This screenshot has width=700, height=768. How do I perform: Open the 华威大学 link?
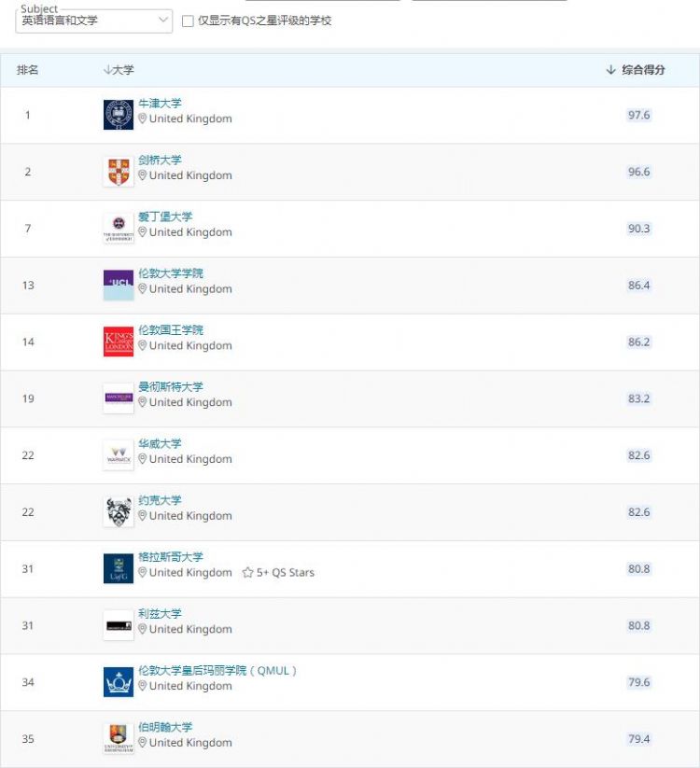pyautogui.click(x=160, y=443)
